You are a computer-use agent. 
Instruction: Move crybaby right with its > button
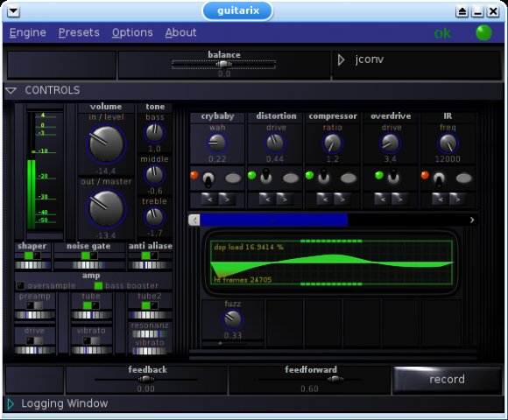227,199
